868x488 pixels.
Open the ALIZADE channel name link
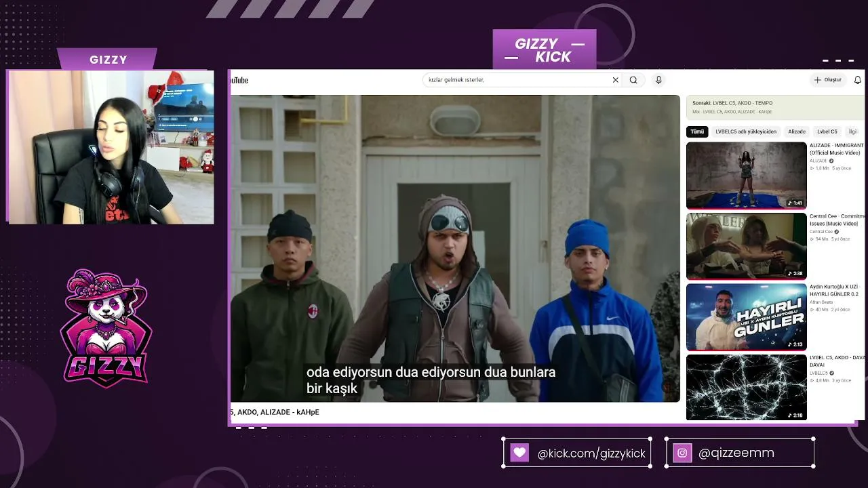pyautogui.click(x=818, y=161)
